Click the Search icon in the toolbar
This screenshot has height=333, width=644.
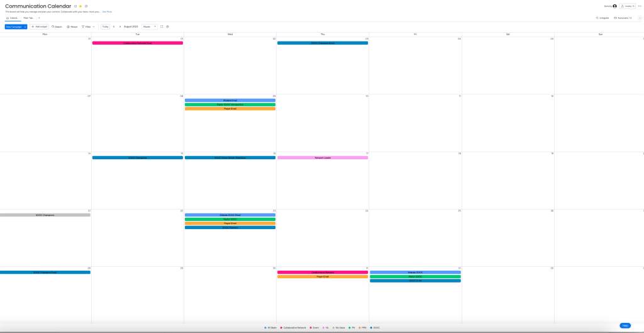click(57, 26)
